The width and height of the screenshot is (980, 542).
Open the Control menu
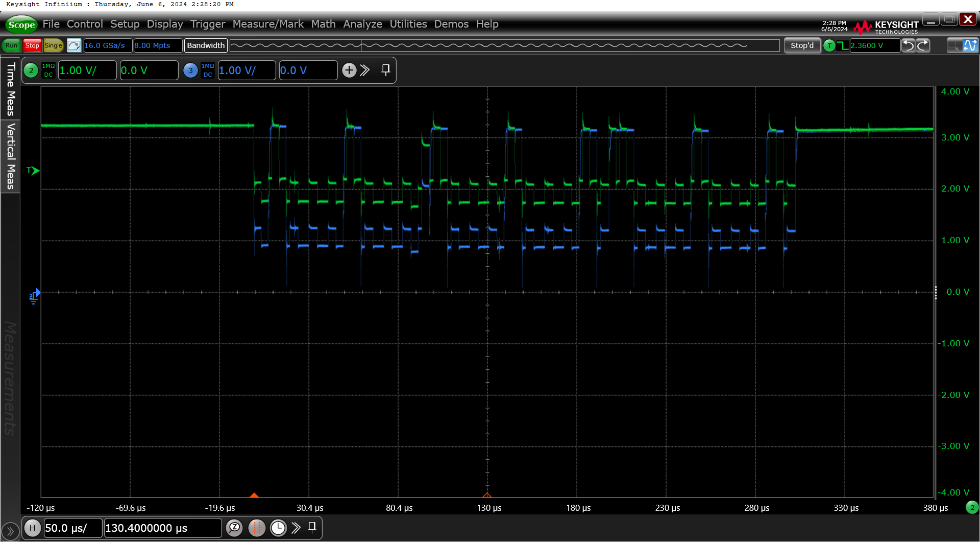click(x=85, y=24)
